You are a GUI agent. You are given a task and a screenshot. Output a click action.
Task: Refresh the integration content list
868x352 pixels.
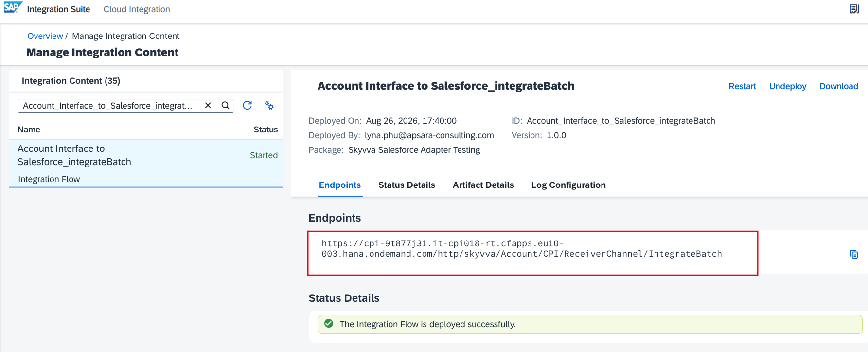tap(247, 105)
